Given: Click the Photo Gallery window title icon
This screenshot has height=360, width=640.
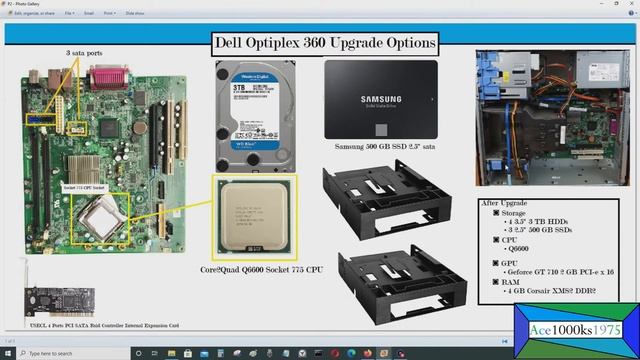Looking at the screenshot, I should pos(3,4).
